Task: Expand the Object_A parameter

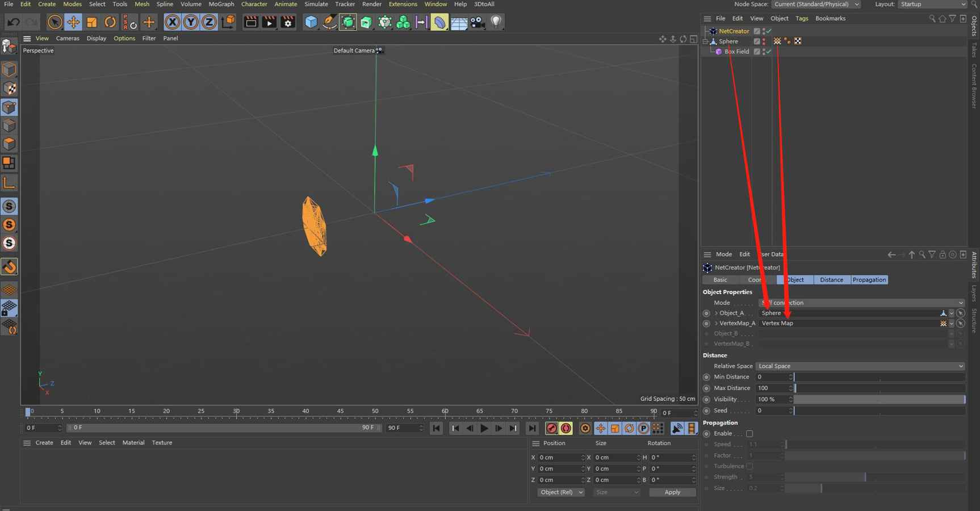Action: (716, 313)
